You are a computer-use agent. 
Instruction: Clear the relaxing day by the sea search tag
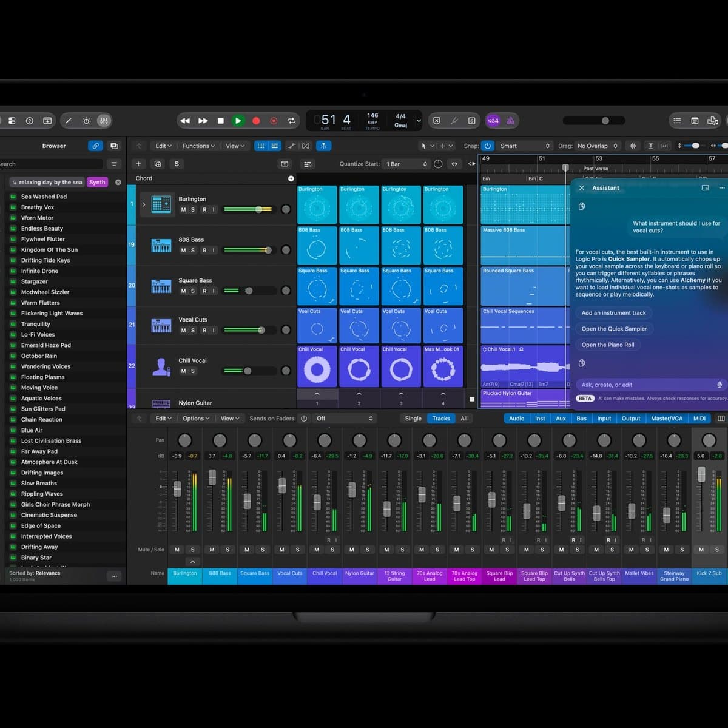pos(118,182)
